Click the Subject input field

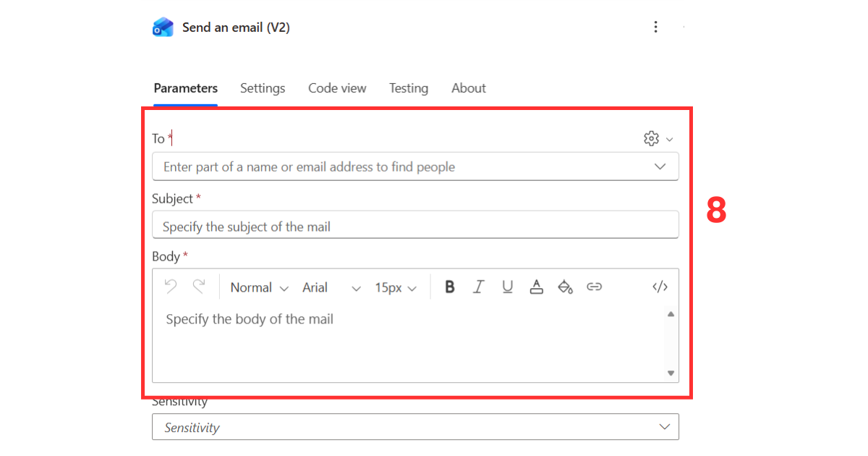click(x=415, y=224)
